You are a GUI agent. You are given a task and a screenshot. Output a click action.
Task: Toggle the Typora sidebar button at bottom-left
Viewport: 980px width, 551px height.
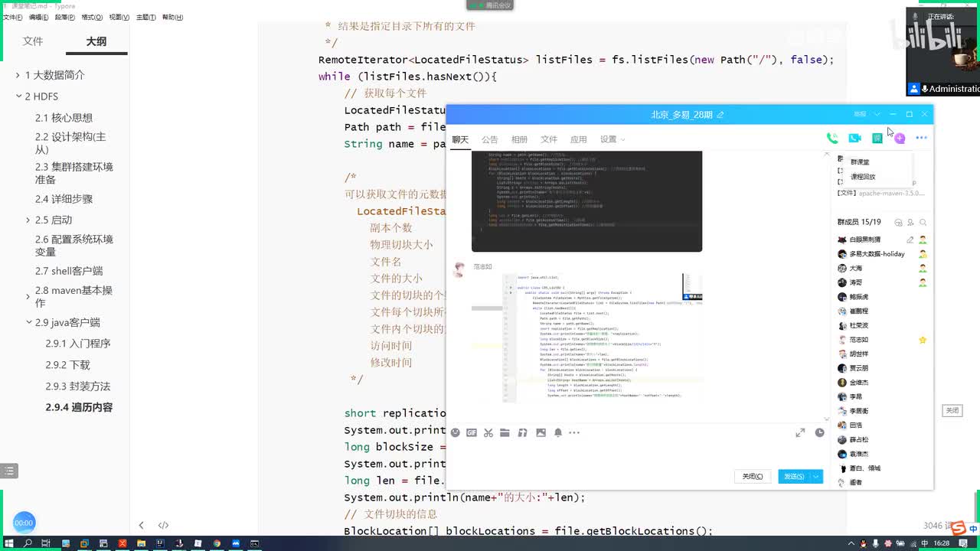(x=9, y=471)
